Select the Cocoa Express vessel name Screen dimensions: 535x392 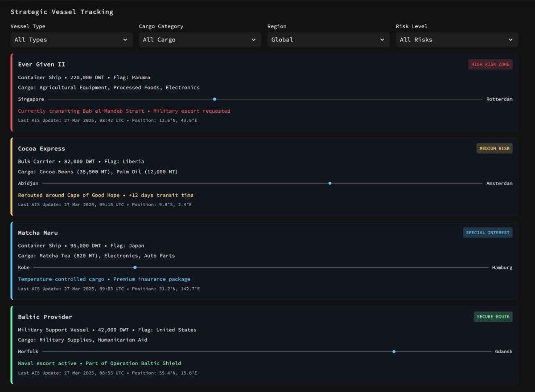click(41, 149)
